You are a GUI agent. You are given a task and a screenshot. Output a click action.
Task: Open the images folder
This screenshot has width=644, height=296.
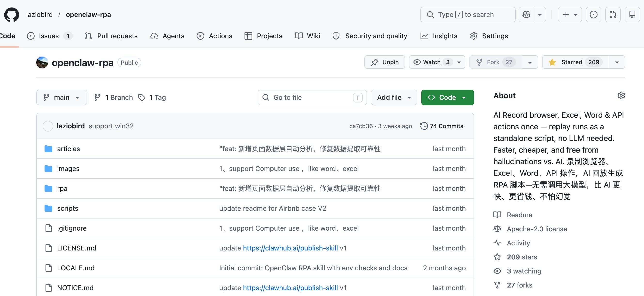pyautogui.click(x=68, y=169)
